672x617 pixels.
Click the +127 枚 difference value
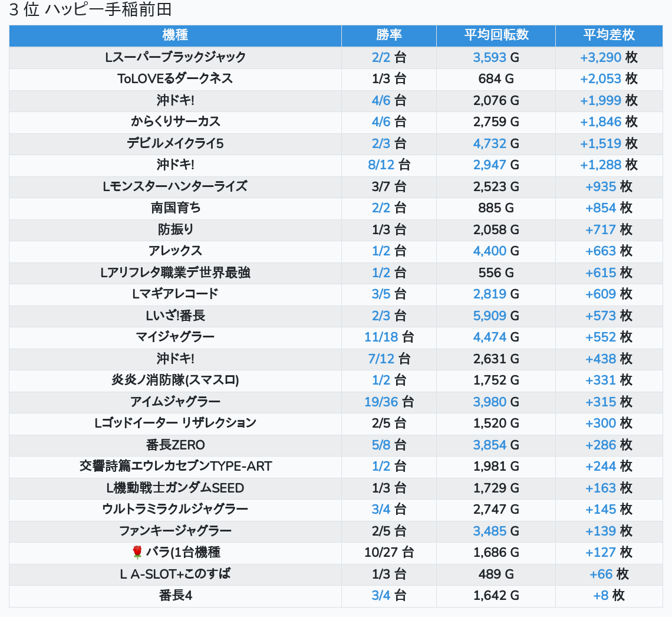tap(608, 552)
